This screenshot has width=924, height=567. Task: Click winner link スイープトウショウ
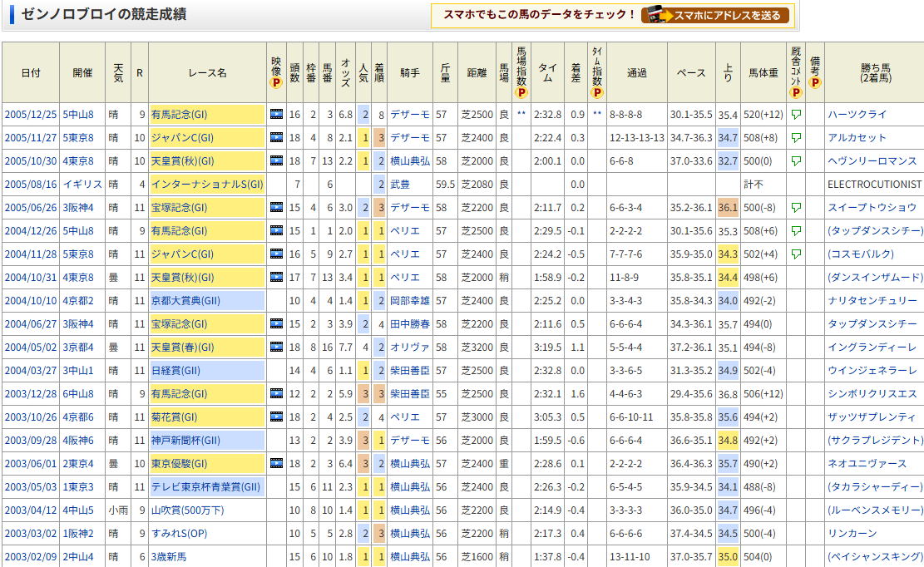(872, 208)
